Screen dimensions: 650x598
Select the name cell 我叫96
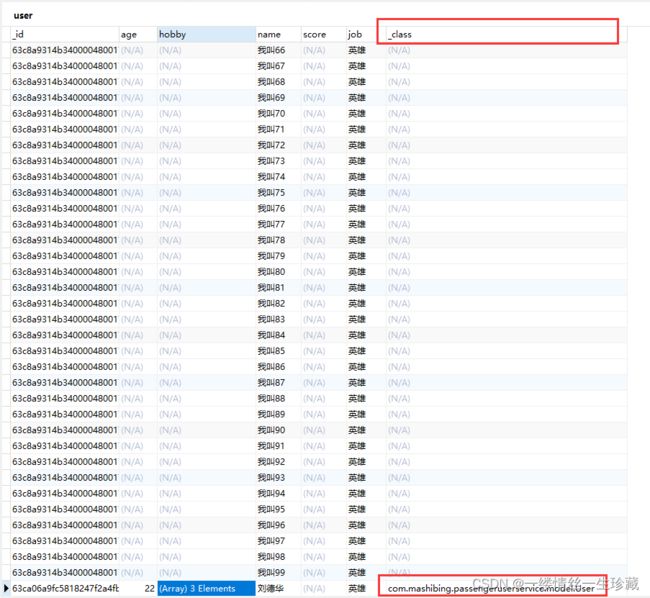(x=278, y=525)
